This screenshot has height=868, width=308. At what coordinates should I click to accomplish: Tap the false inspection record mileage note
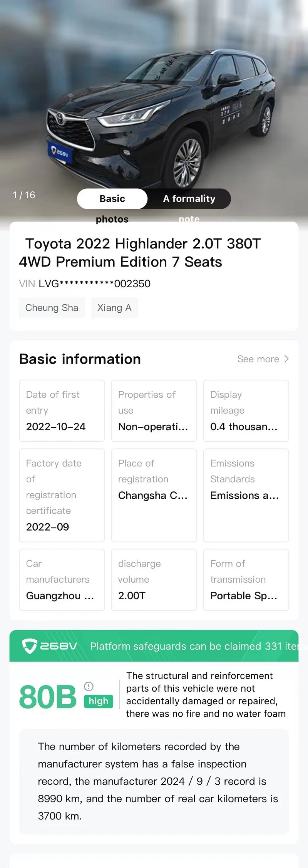click(154, 781)
